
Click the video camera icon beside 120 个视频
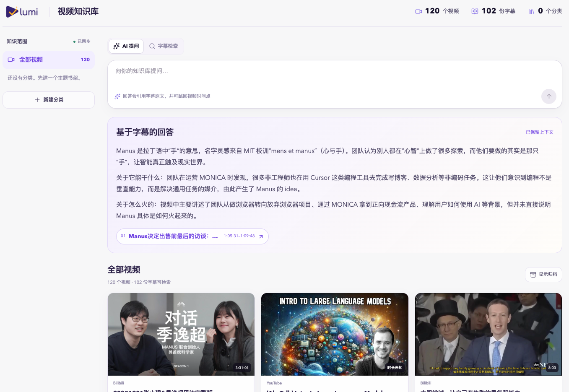coord(418,11)
